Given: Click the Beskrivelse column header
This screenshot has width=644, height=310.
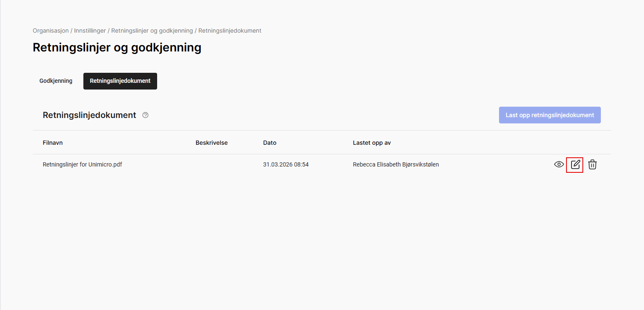Looking at the screenshot, I should (212, 143).
